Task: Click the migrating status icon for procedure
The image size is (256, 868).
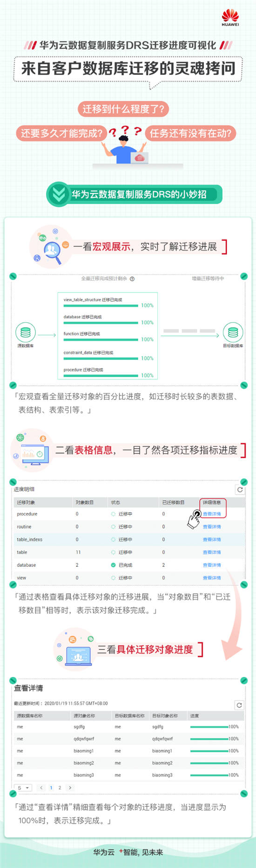Action: pos(113,514)
